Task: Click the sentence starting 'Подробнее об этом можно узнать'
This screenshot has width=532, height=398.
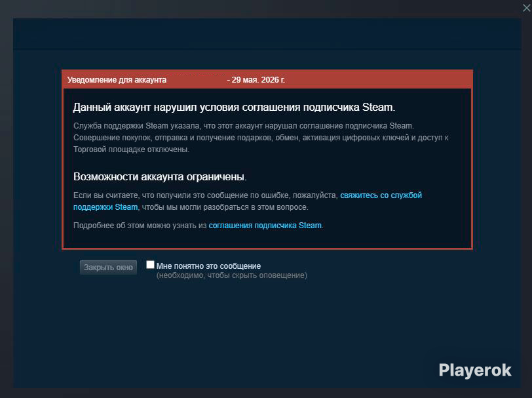Action: (x=199, y=226)
